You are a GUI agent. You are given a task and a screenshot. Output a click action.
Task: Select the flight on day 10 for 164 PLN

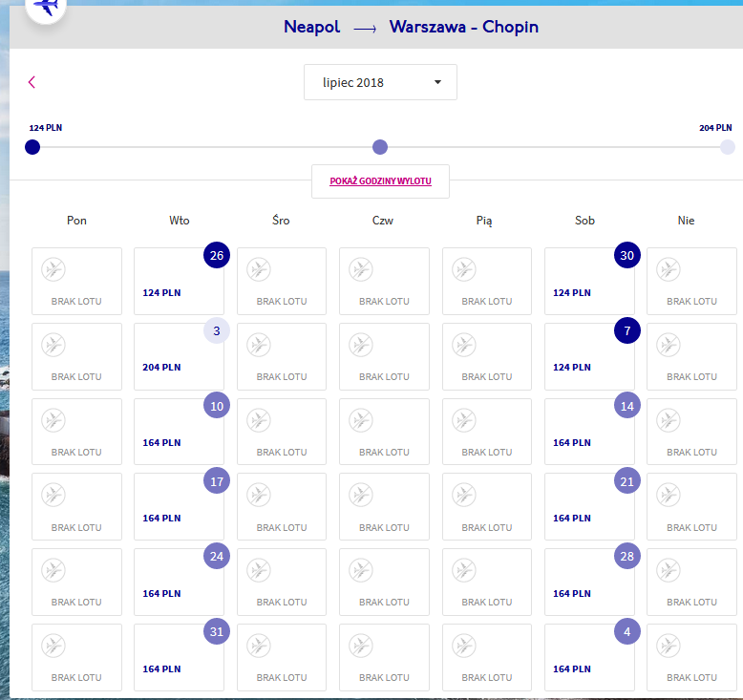pos(179,432)
